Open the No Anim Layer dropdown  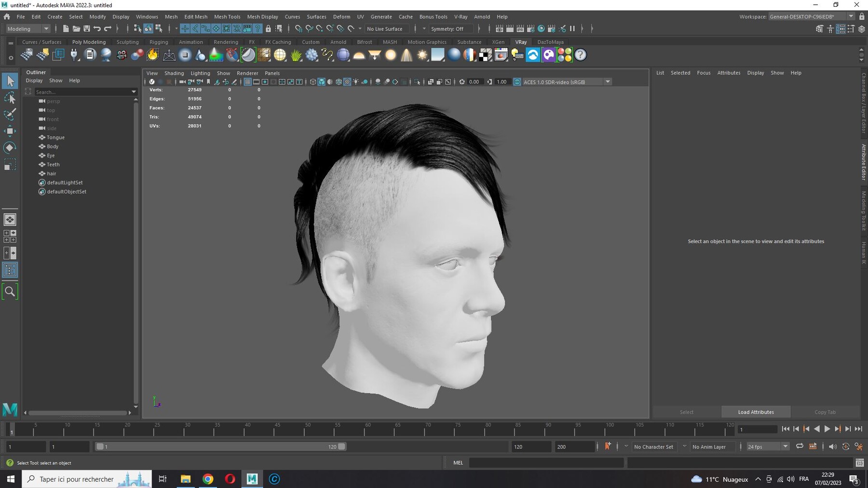[709, 447]
